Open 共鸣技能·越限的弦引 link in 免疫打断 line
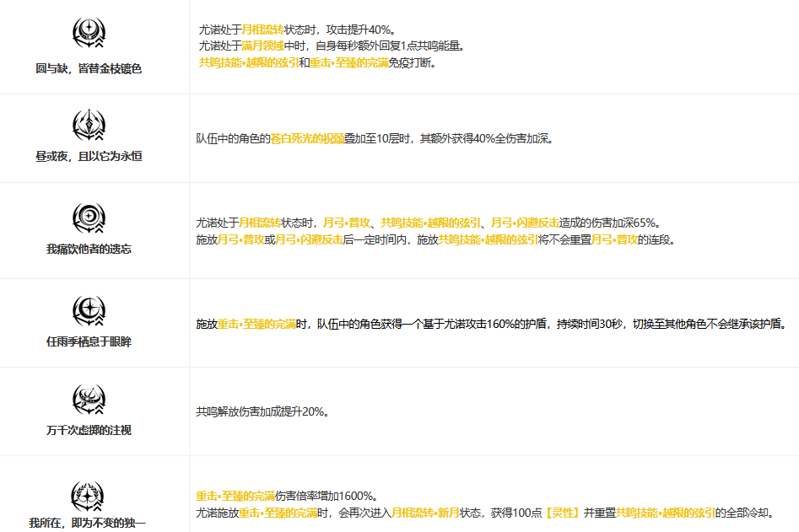This screenshot has width=799, height=532. [x=249, y=62]
